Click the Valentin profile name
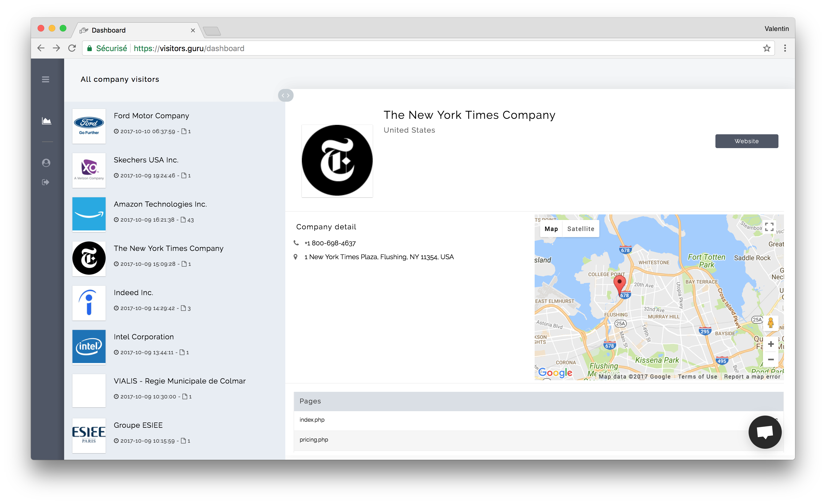826x504 pixels. (777, 29)
